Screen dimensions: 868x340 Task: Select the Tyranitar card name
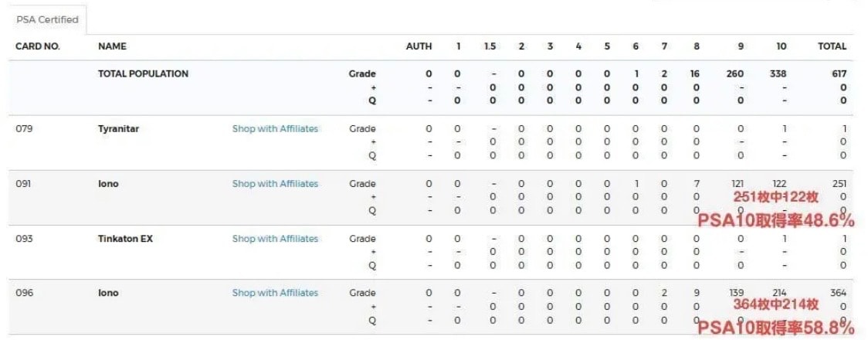(118, 129)
